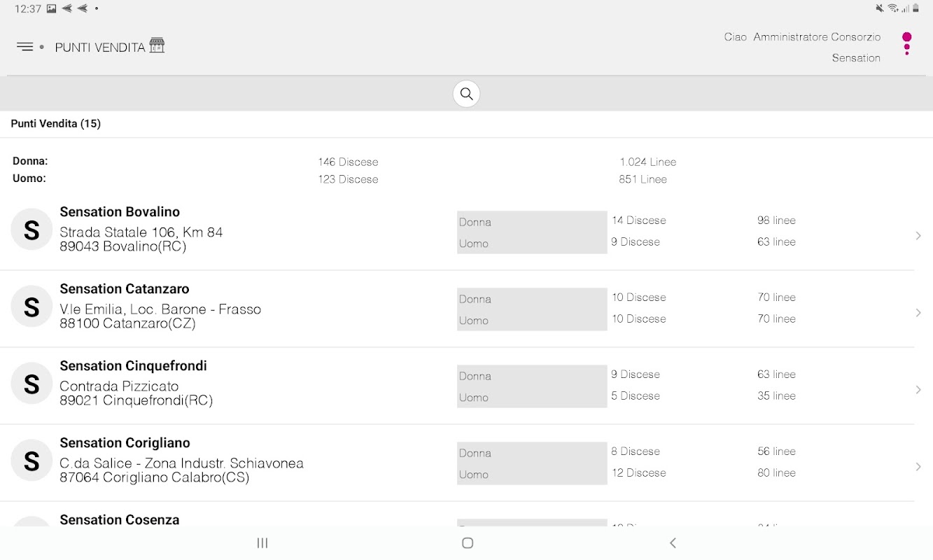Open Android recent apps button
Screen dimensions: 933x560
262,543
